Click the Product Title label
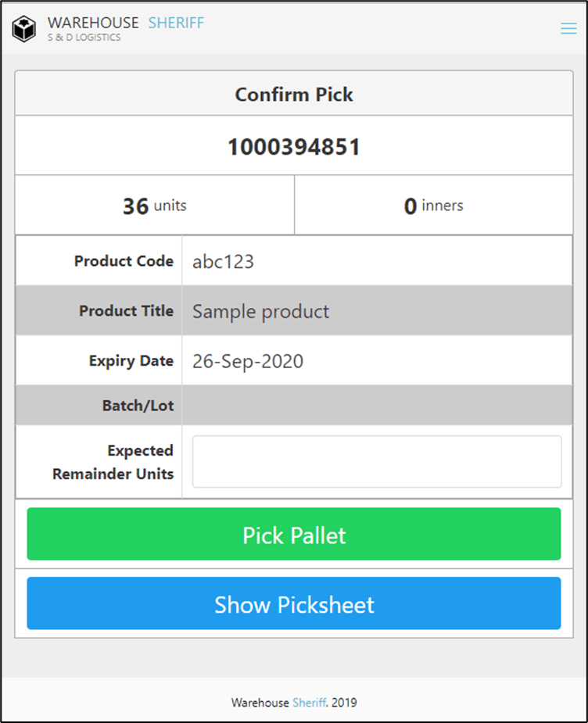Screen dimensions: 588x723 126,311
